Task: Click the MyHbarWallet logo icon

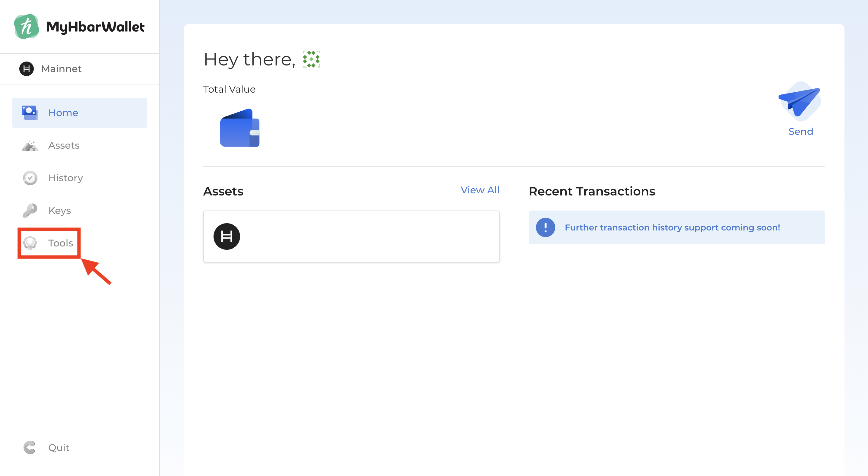Action: click(x=26, y=27)
